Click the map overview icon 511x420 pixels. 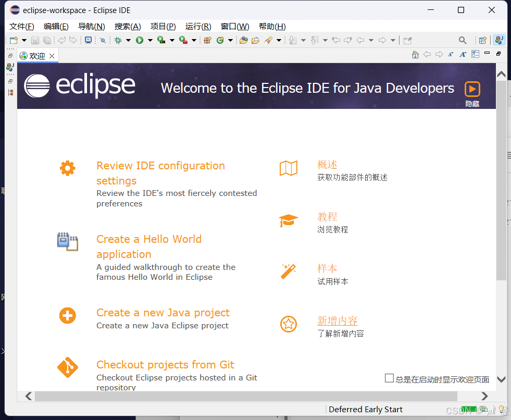click(289, 168)
